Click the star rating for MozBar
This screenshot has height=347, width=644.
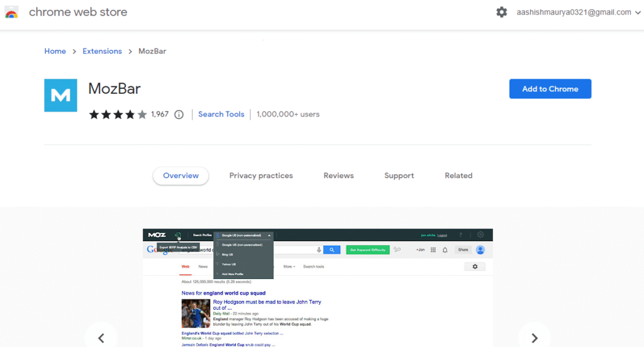click(x=118, y=114)
